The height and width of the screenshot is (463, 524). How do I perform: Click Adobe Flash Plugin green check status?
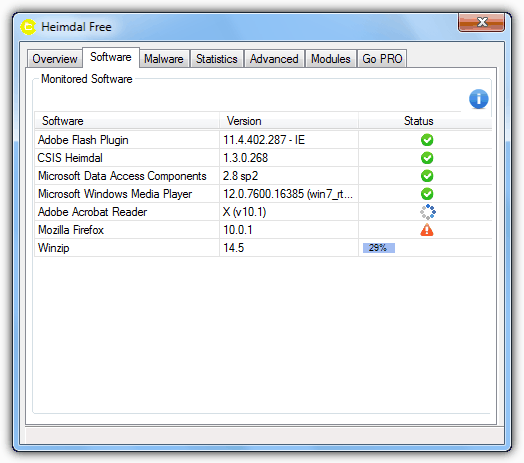tap(427, 140)
